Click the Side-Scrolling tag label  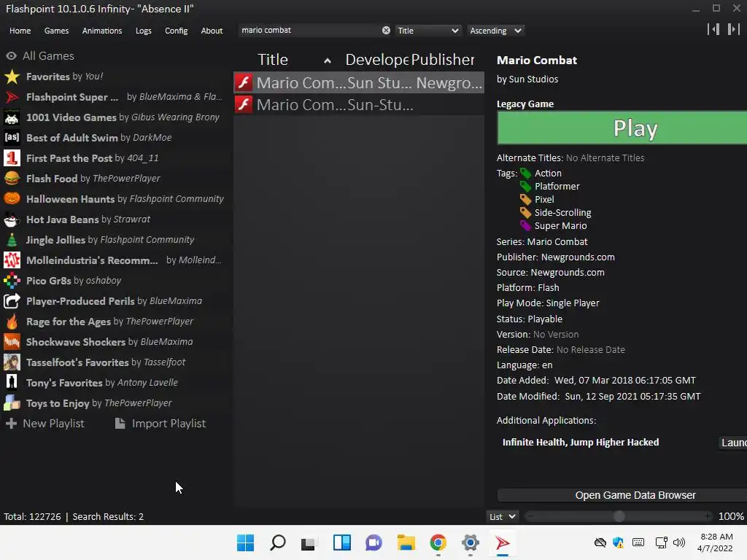(x=562, y=213)
